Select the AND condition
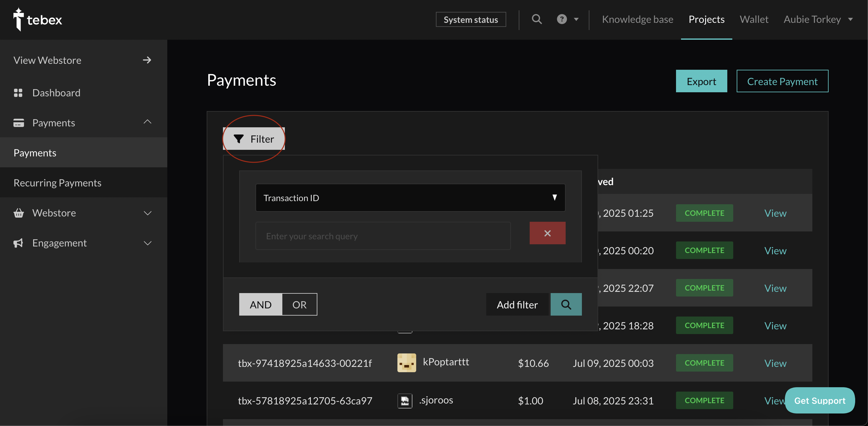This screenshot has width=868, height=426. tap(260, 304)
